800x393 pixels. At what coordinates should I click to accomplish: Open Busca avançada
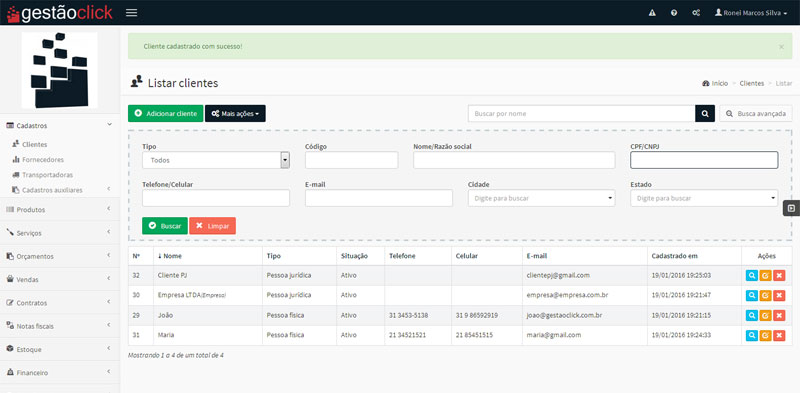[x=756, y=113]
